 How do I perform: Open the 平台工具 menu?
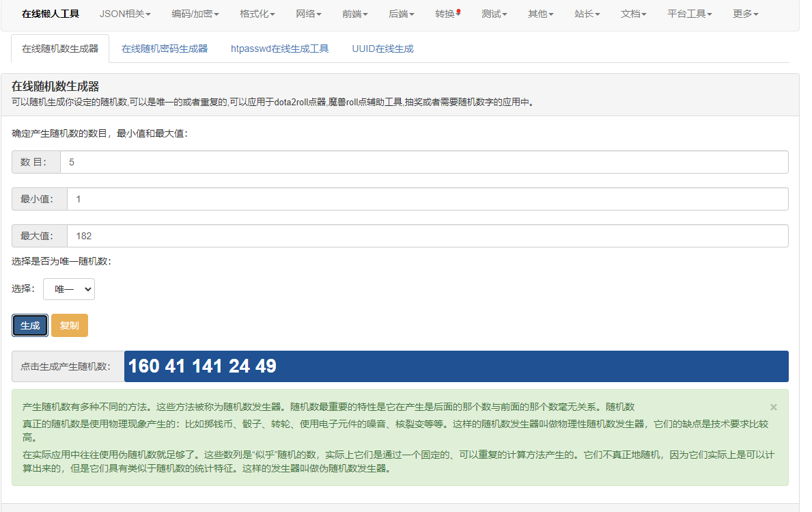tap(689, 14)
